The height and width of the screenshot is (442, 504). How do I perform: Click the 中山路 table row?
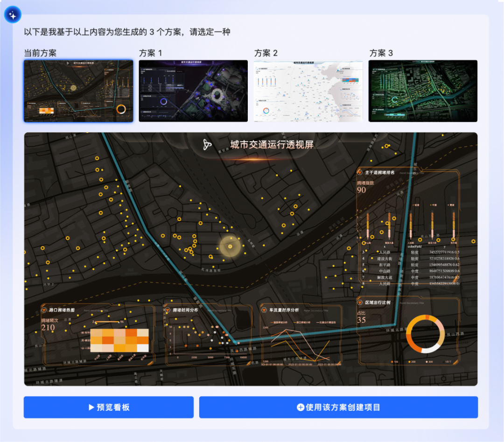pos(411,271)
